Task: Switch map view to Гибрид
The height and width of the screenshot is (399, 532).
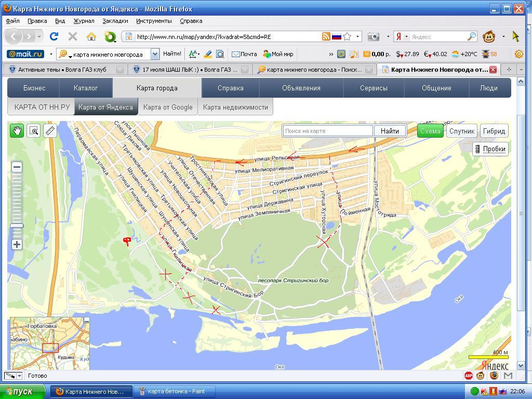Action: click(494, 131)
